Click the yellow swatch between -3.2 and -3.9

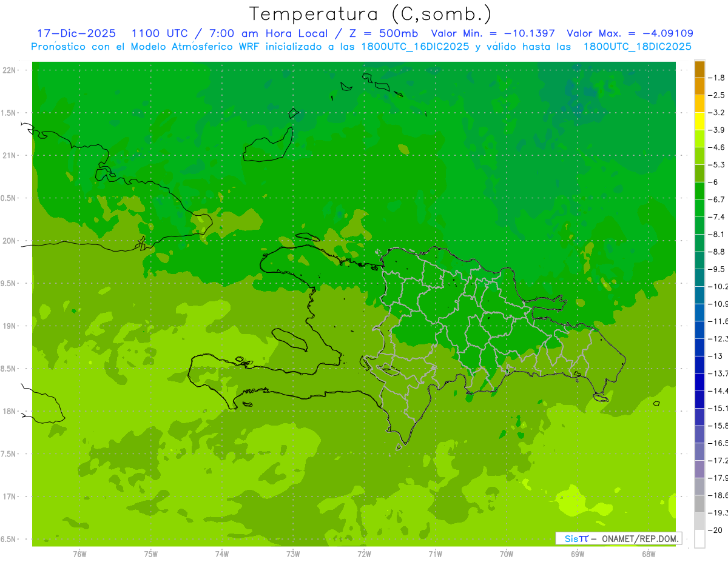699,121
